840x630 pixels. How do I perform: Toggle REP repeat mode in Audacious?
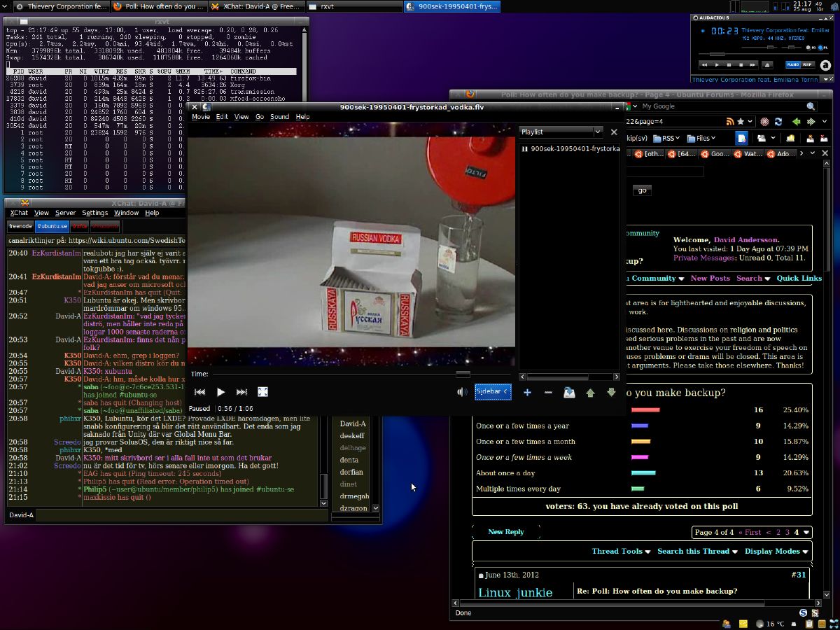tap(808, 65)
